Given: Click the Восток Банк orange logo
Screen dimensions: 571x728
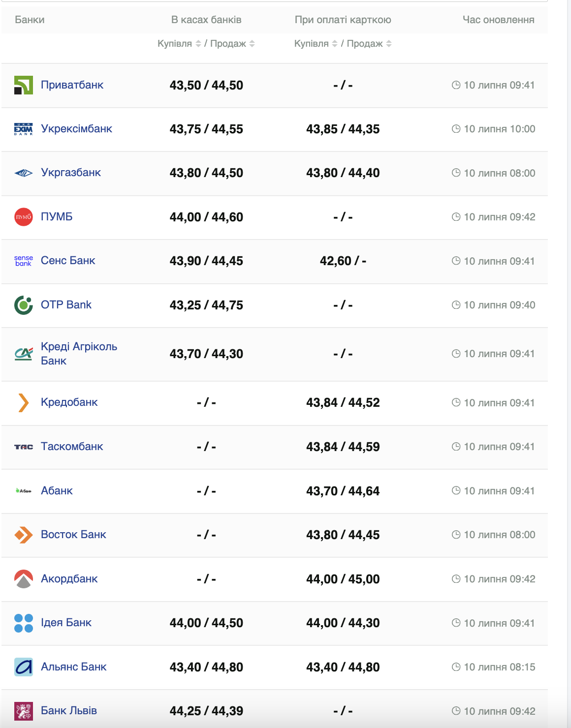Looking at the screenshot, I should [x=23, y=535].
